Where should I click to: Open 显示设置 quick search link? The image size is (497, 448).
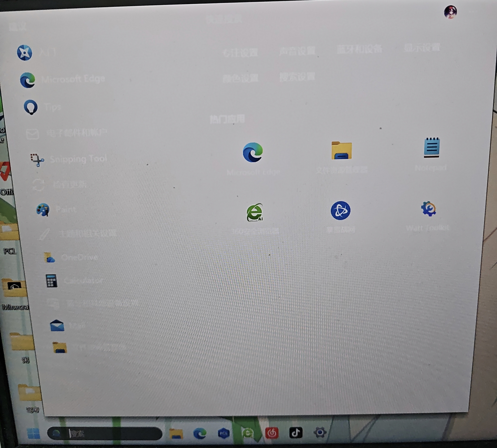[x=422, y=47]
